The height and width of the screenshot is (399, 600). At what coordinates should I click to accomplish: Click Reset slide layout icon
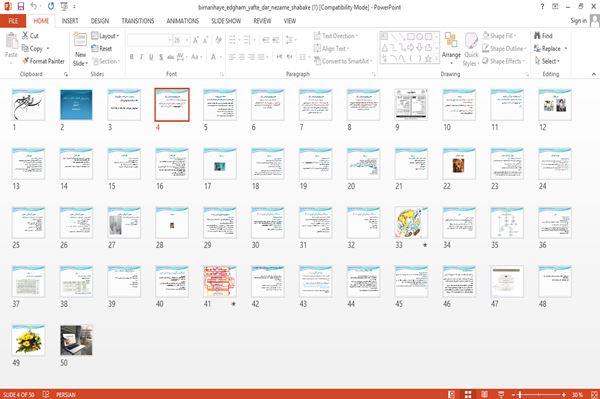click(95, 48)
